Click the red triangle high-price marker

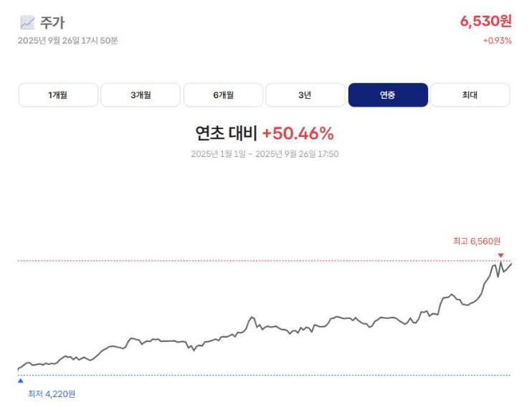[x=500, y=255]
